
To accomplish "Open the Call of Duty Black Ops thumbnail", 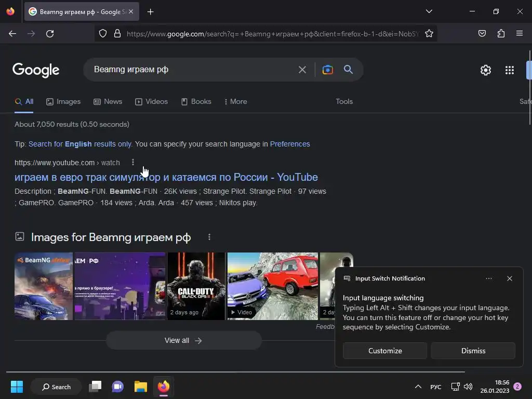I will [x=196, y=286].
